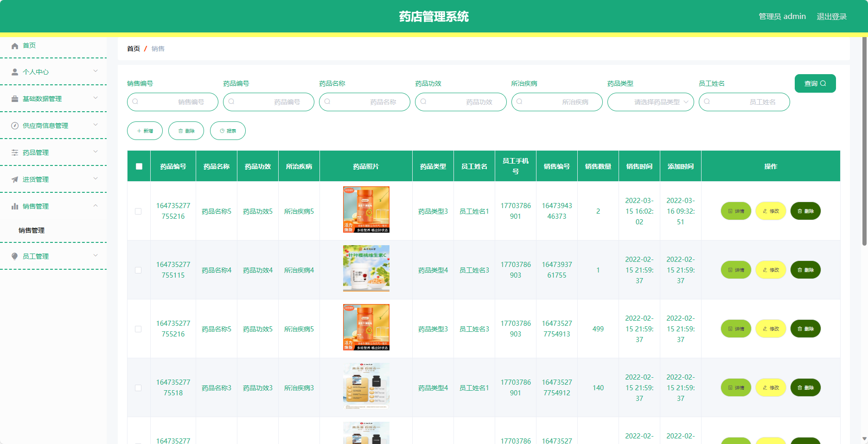
Task: Focus the 销售编号 input field
Action: [x=172, y=102]
